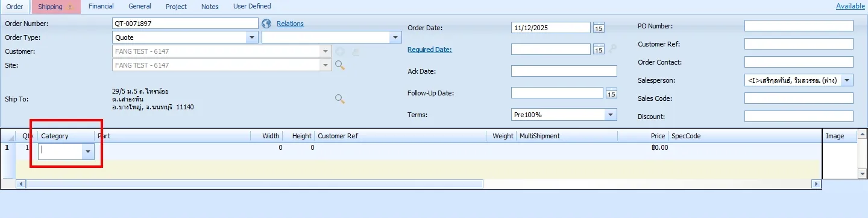Click the SpecCode column header
The image size is (868, 218).
(744, 136)
